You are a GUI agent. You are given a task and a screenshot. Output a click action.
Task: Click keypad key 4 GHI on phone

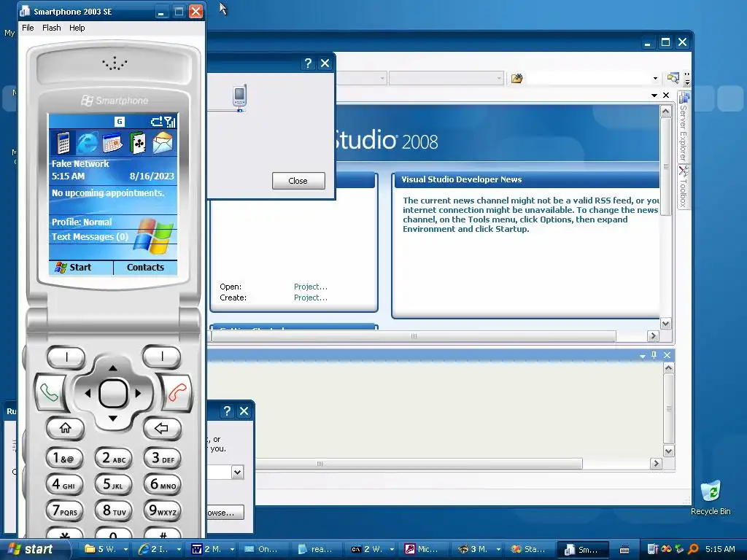64,484
